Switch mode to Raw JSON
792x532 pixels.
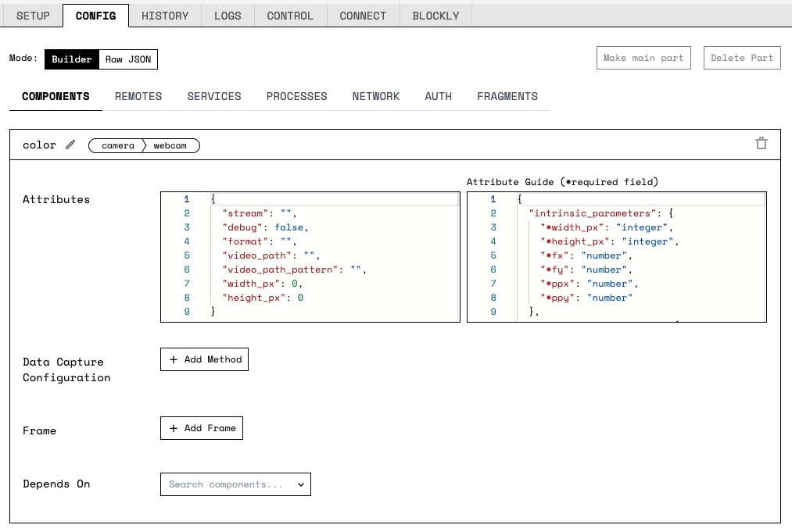[x=128, y=59]
